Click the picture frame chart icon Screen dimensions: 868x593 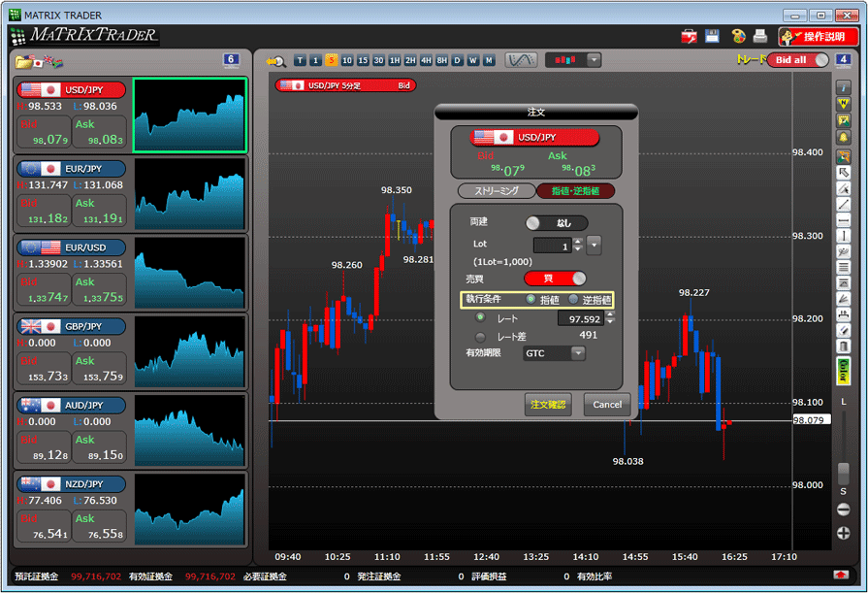click(x=843, y=120)
